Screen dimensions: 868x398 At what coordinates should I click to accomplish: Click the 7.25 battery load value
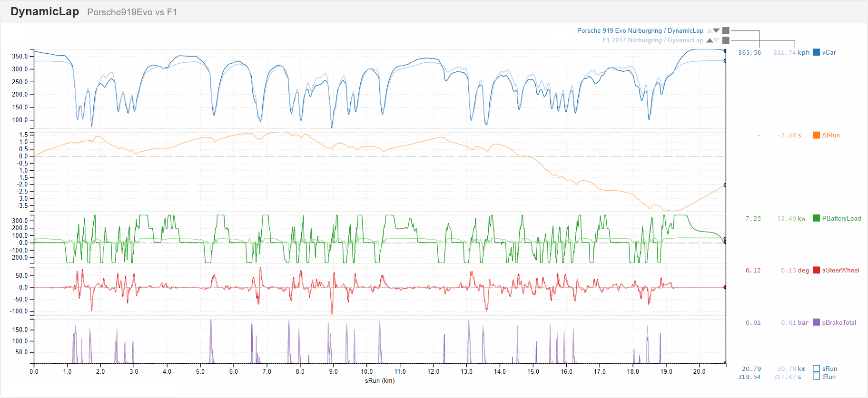click(753, 219)
